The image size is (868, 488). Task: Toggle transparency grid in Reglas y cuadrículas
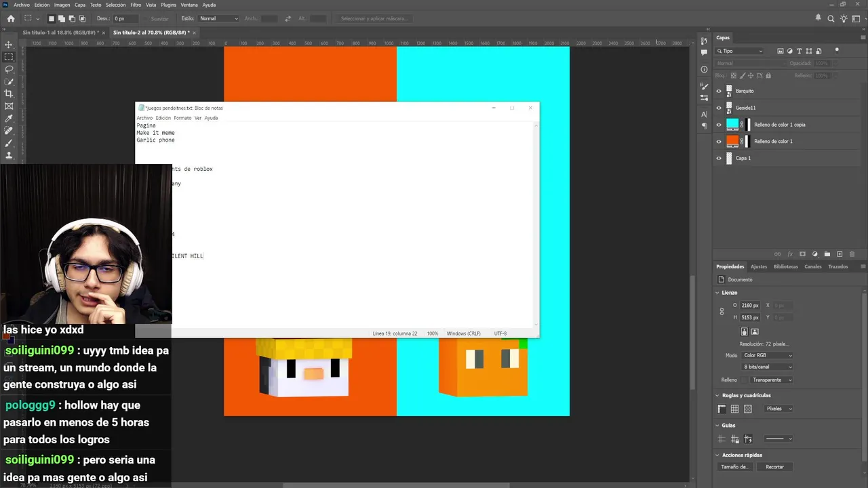click(748, 409)
